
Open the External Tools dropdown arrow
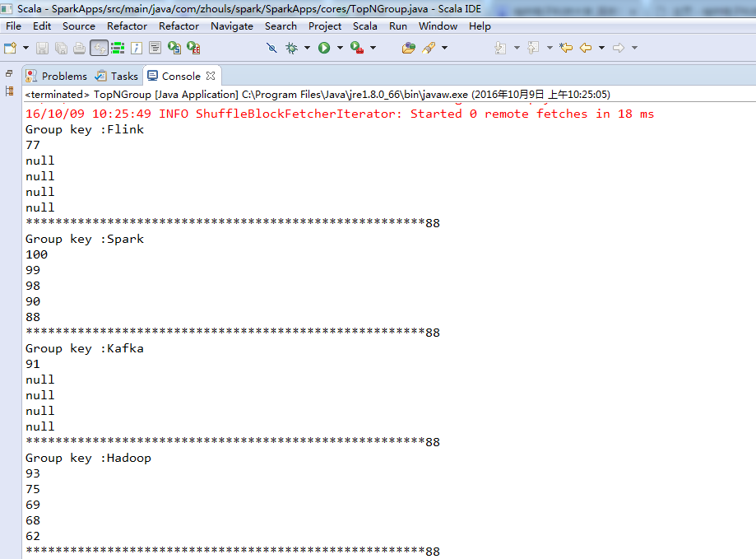(373, 48)
